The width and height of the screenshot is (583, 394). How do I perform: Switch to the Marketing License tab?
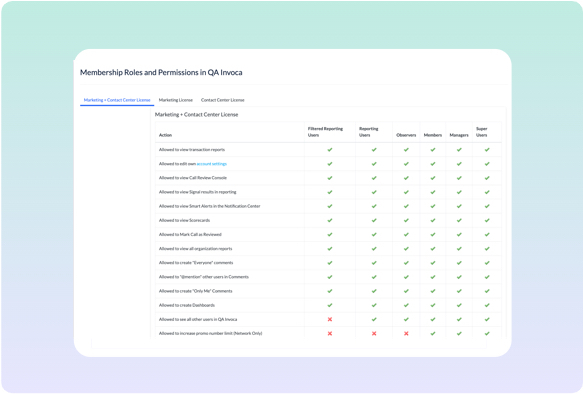coord(175,100)
